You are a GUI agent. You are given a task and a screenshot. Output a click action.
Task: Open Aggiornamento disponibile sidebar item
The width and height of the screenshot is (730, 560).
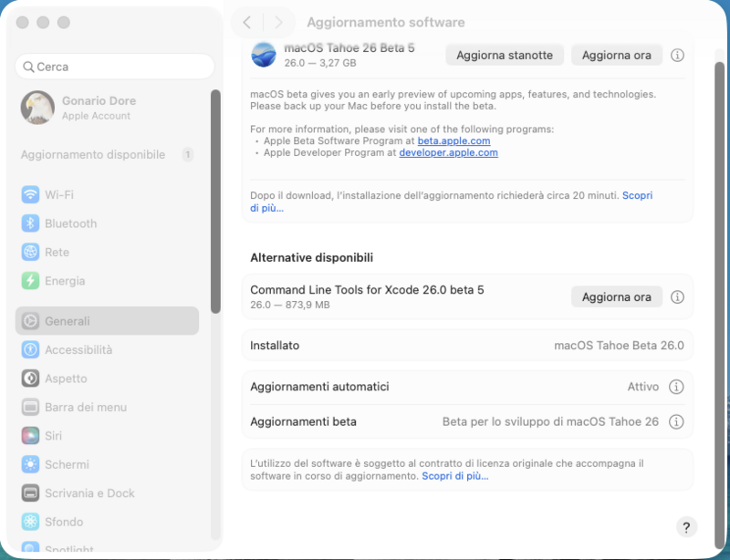point(107,154)
